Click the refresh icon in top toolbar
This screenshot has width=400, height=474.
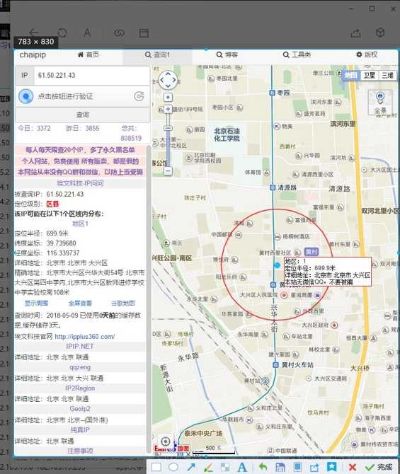(62, 33)
